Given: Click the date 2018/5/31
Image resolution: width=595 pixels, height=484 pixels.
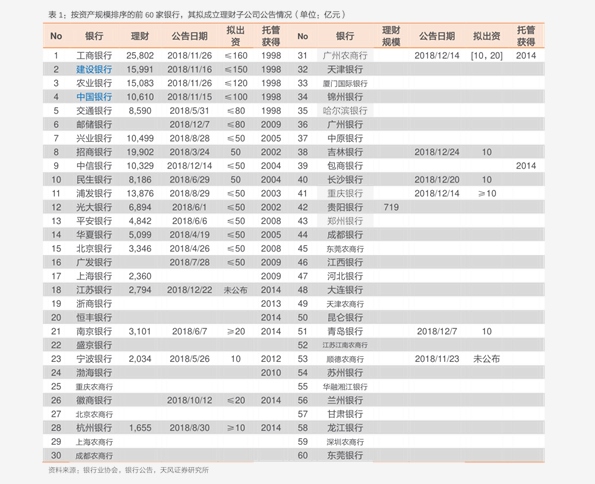Looking at the screenshot, I should [189, 111].
